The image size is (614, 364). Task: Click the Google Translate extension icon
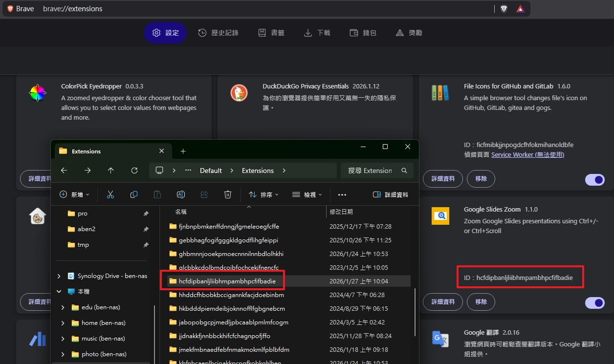(x=440, y=338)
